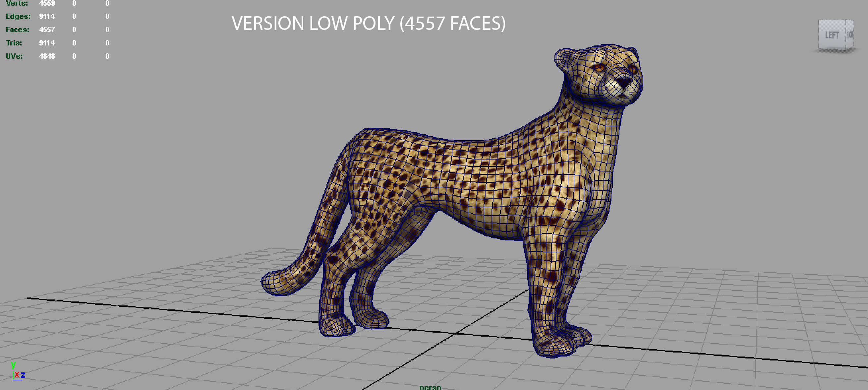Click the 'Tris:' heads-up label
868x390 pixels.
pyautogui.click(x=14, y=43)
